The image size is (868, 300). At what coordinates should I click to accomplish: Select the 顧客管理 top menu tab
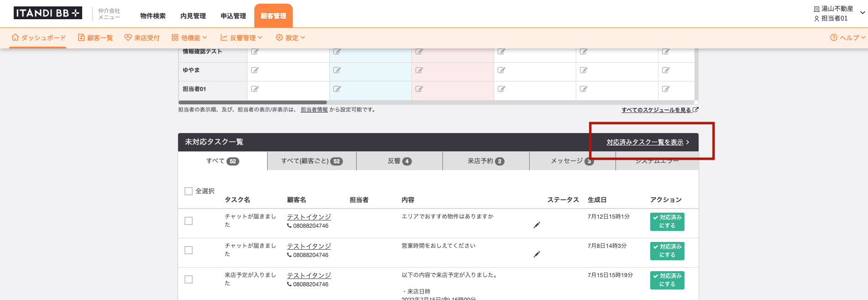[x=274, y=16]
